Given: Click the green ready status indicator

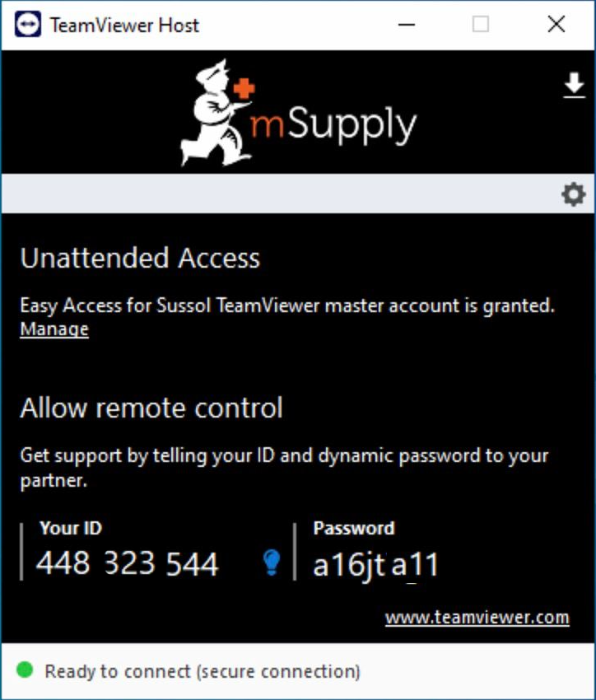Looking at the screenshot, I should click(x=25, y=670).
